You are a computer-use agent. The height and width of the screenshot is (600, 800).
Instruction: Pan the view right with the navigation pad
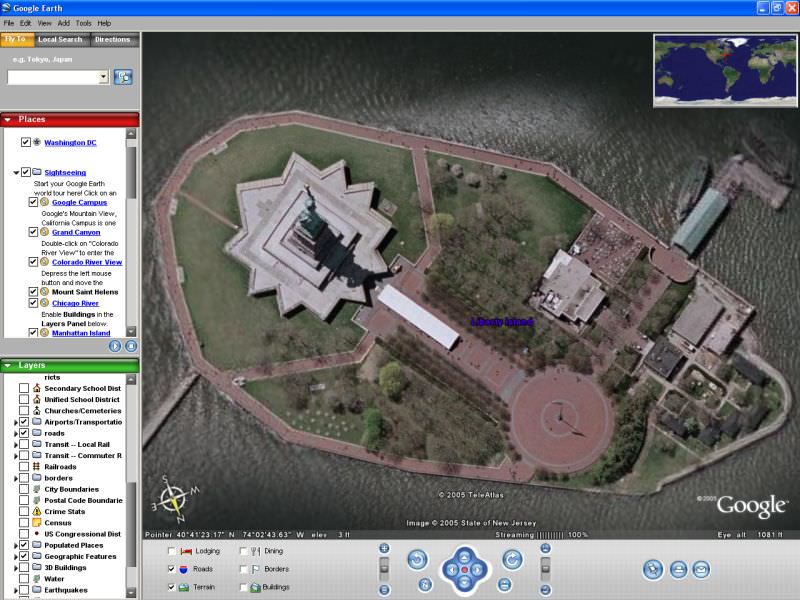(x=478, y=569)
